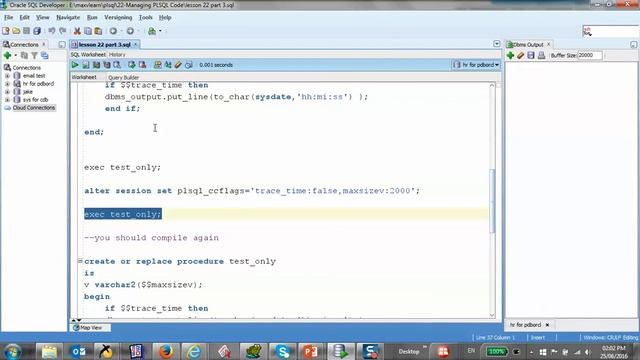640x360 pixels.
Task: Select Cloud Connections in tree
Action: click(33, 108)
